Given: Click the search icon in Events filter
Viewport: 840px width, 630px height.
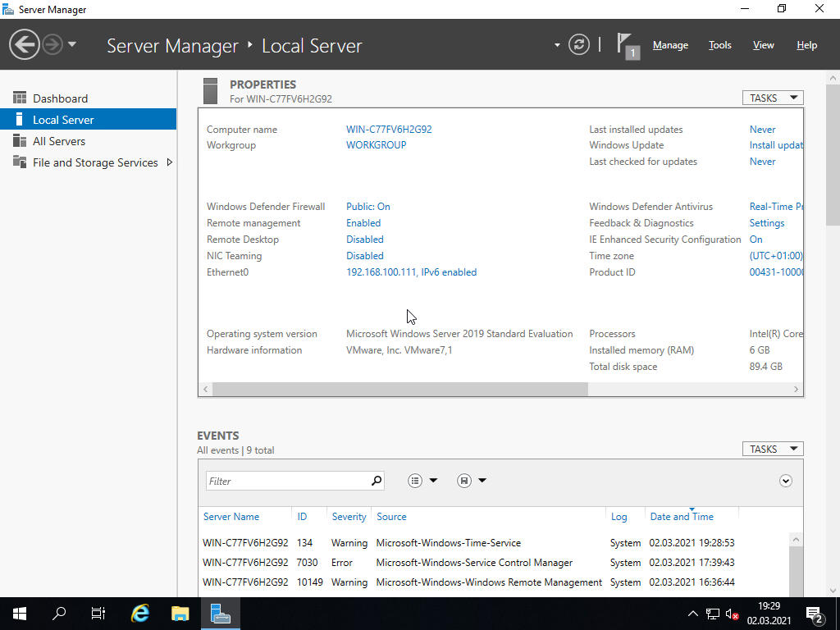Looking at the screenshot, I should point(377,481).
